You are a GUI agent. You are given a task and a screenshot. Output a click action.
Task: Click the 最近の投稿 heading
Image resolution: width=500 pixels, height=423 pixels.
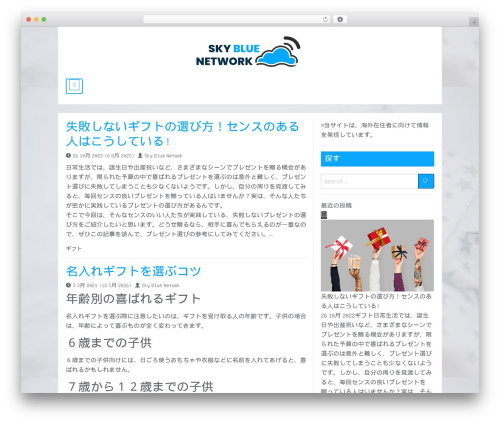(x=336, y=205)
